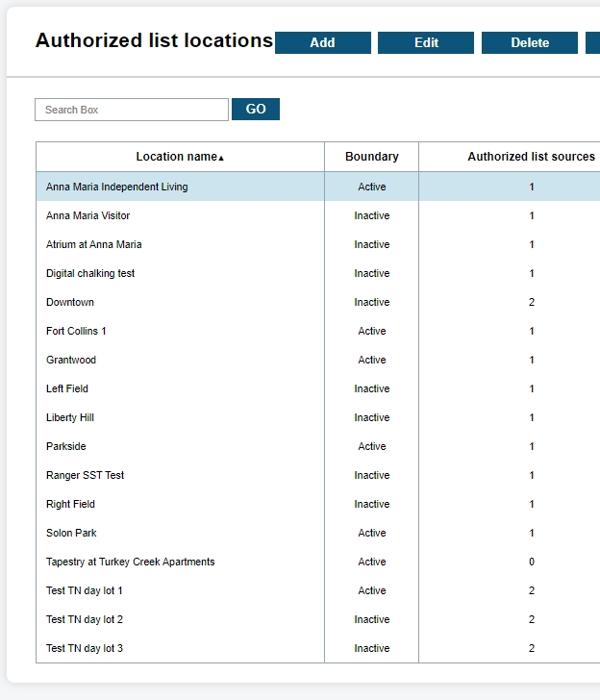600x700 pixels.
Task: Click the Add button
Action: (x=322, y=42)
